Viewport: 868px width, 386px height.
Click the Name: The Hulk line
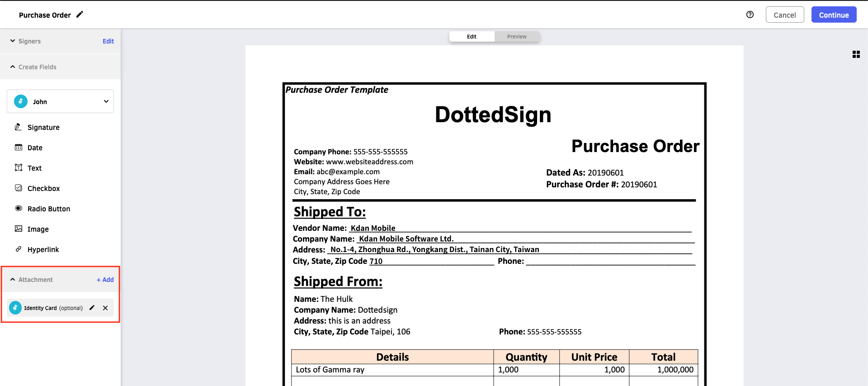pyautogui.click(x=323, y=299)
